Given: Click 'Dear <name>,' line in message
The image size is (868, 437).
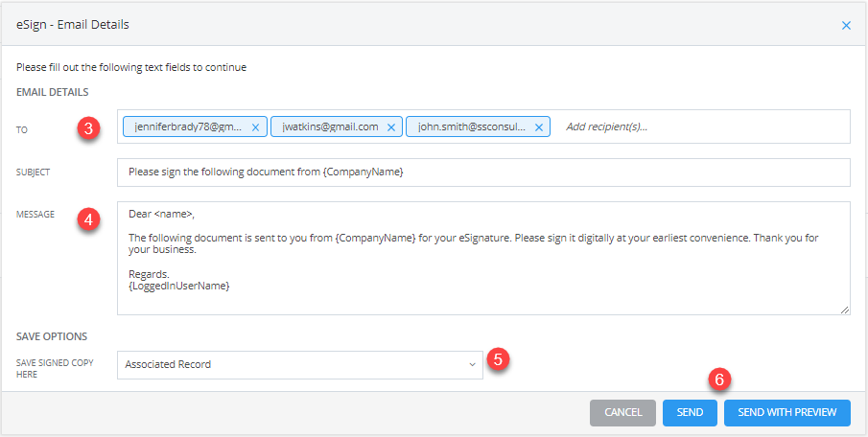Looking at the screenshot, I should click(162, 214).
